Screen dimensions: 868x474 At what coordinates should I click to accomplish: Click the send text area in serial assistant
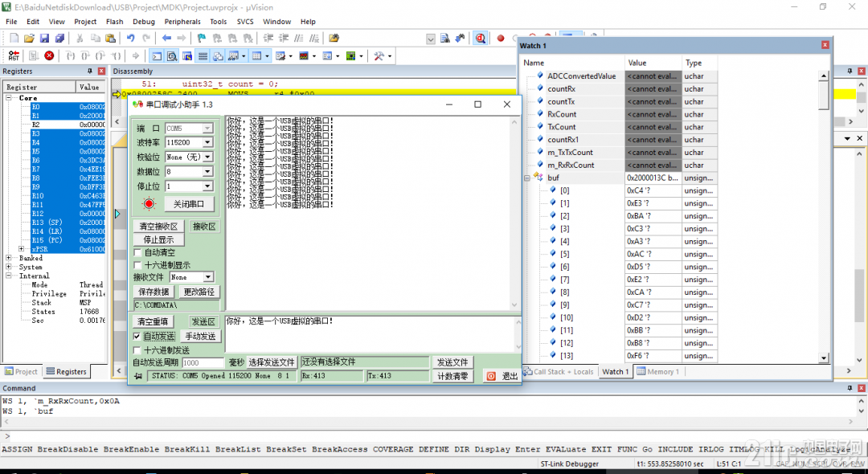point(369,333)
